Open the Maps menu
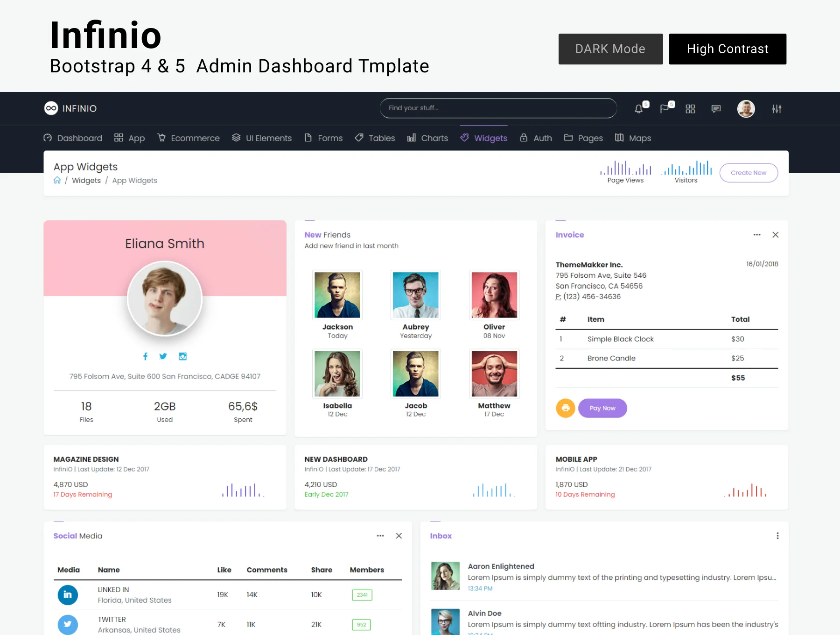 coord(633,138)
